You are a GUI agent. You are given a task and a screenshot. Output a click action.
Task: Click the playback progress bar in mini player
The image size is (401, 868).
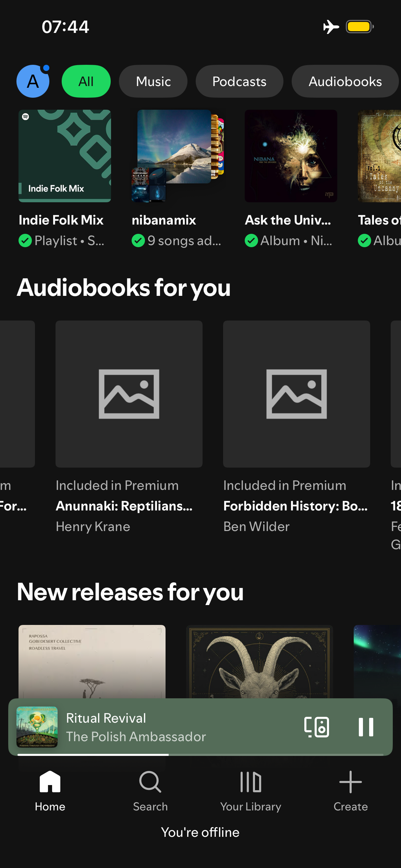[200, 755]
